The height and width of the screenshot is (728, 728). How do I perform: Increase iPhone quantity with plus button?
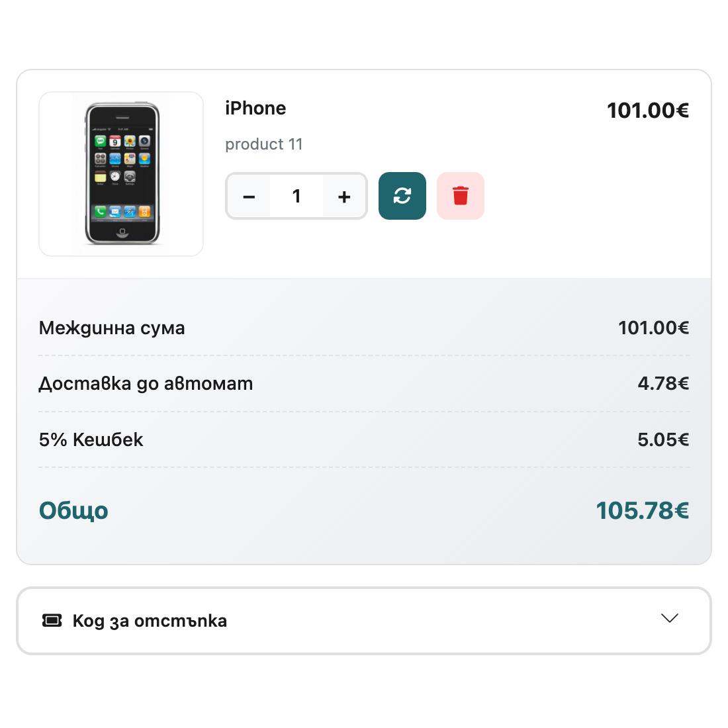pos(344,197)
